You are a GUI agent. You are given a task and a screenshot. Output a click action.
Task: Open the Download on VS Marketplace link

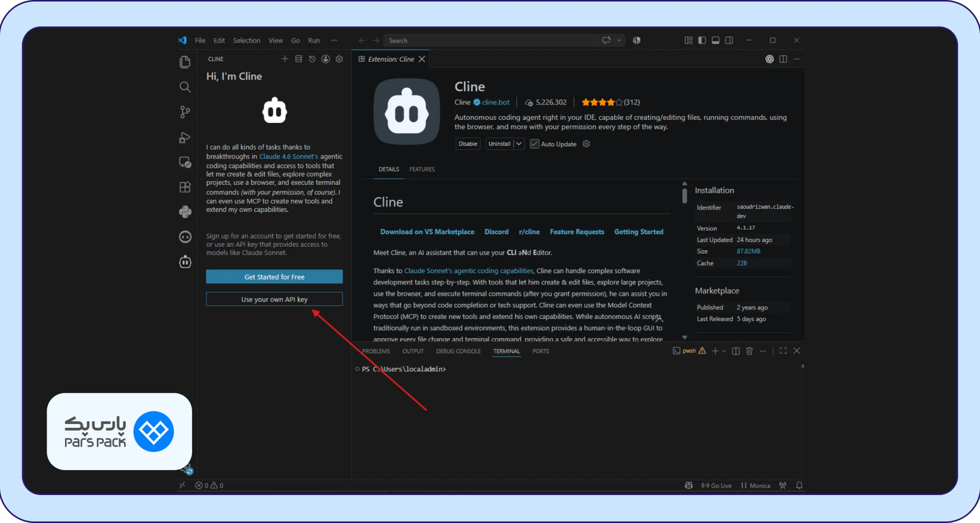(x=427, y=232)
